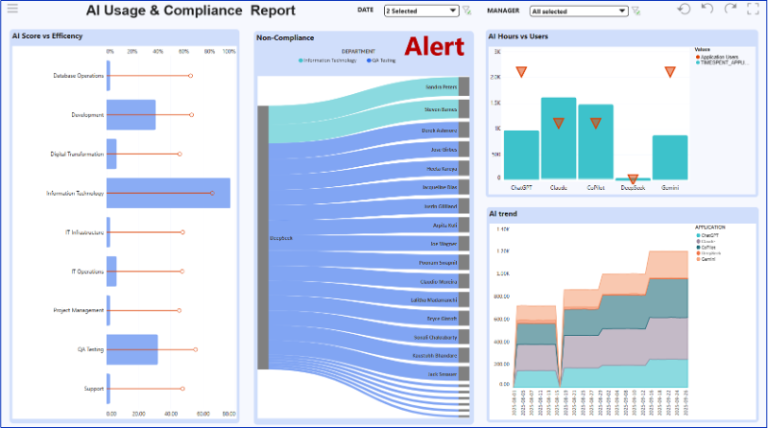Click Information Technology legend color dot
Image resolution: width=768 pixels, height=428 pixels.
click(300, 60)
